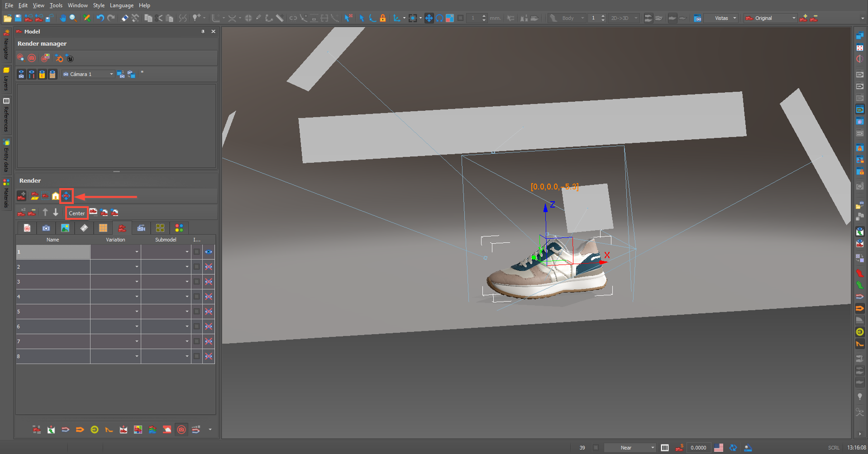Click the orange padlock icon in toolbar

[383, 18]
